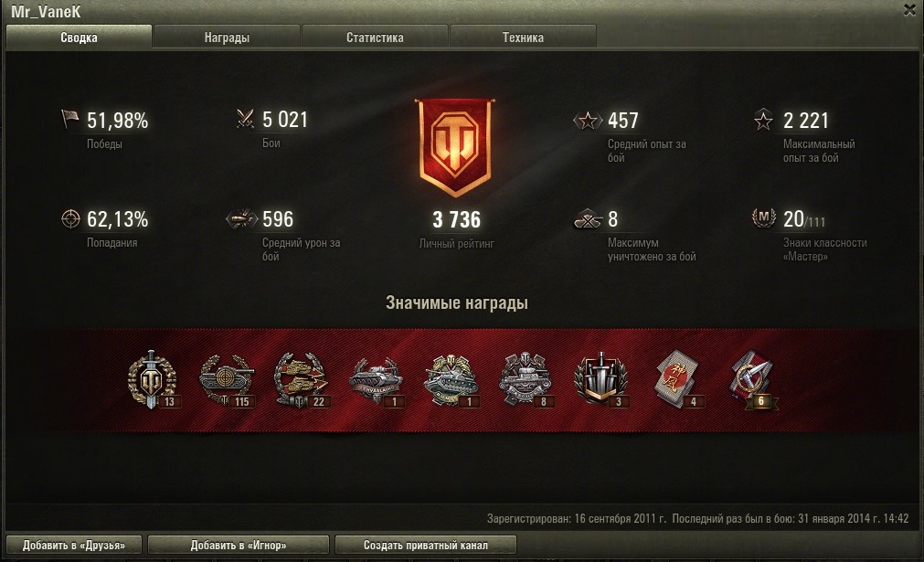Click the maximum destroyed tanks icon
The height and width of the screenshot is (562, 924).
[x=588, y=218]
